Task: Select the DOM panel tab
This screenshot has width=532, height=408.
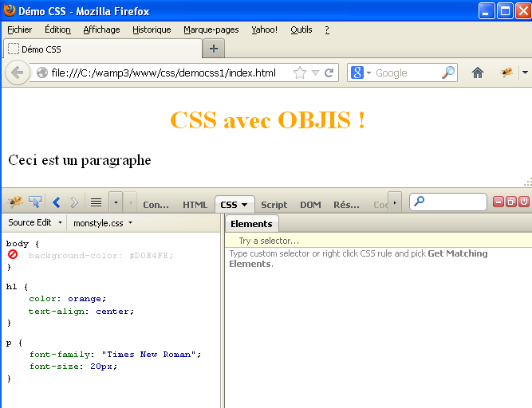Action: 310,205
